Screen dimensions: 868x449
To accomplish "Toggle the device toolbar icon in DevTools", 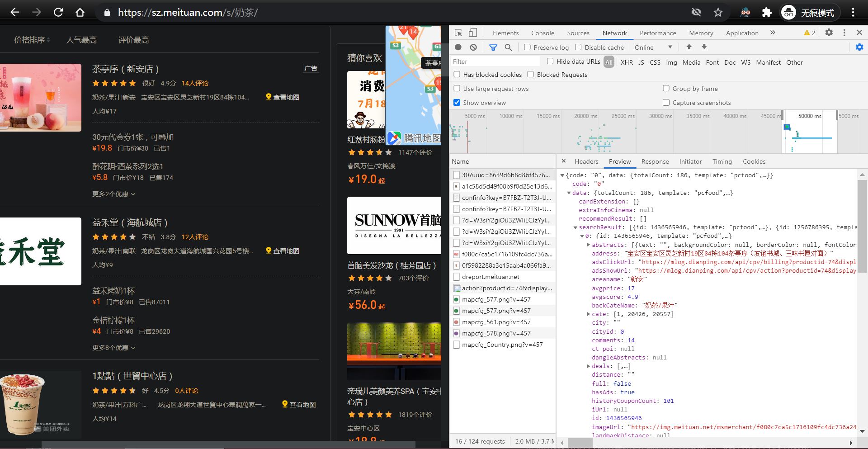I will tap(472, 33).
